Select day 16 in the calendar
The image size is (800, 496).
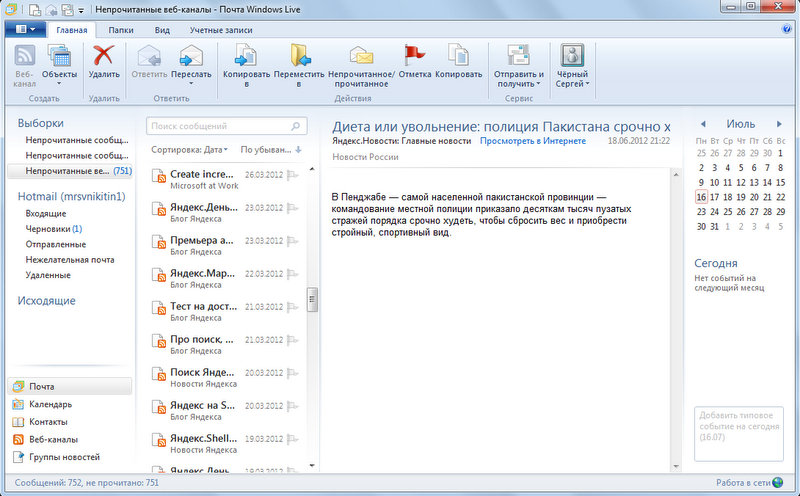click(701, 197)
